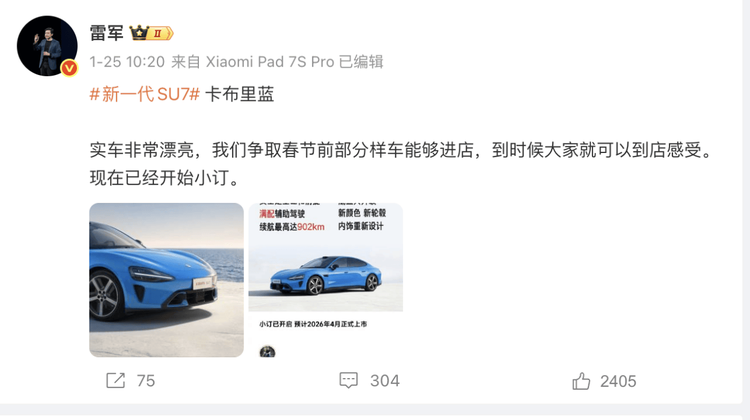Open the #新一代SU7# hashtag topic
The image size is (750, 420).
[144, 94]
